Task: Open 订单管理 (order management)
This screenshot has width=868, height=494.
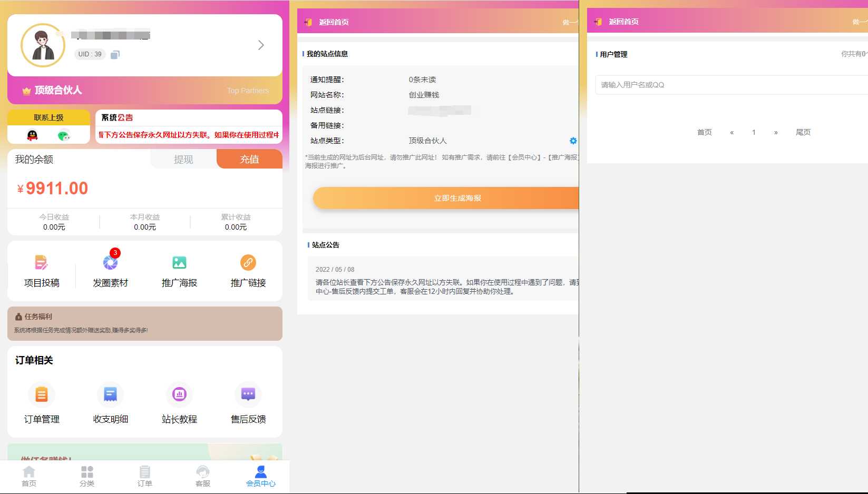Action: pos(42,403)
